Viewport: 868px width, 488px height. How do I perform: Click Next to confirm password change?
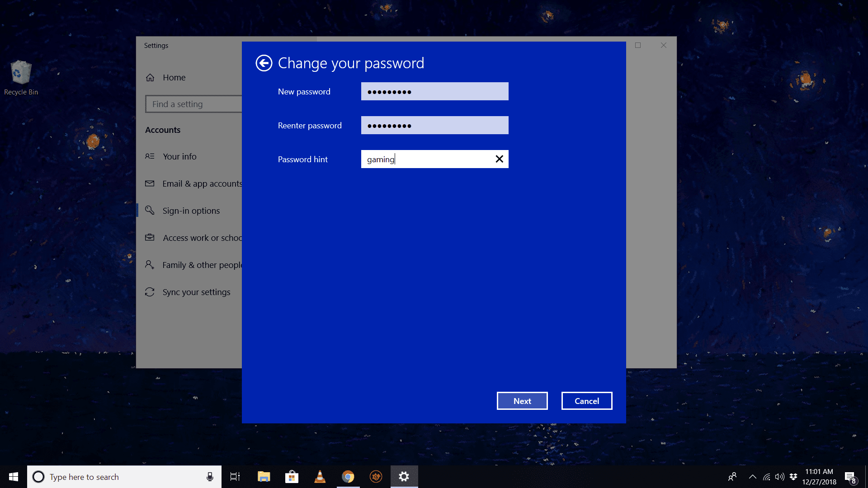click(x=522, y=400)
